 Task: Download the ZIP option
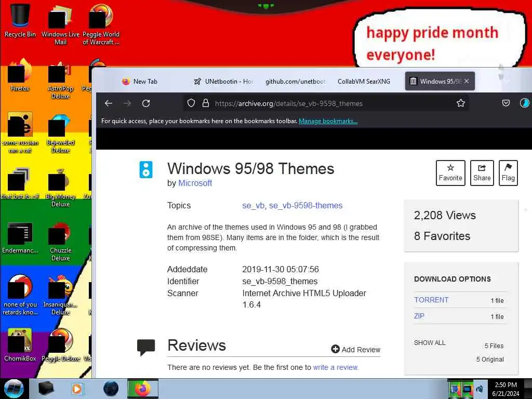(x=419, y=316)
